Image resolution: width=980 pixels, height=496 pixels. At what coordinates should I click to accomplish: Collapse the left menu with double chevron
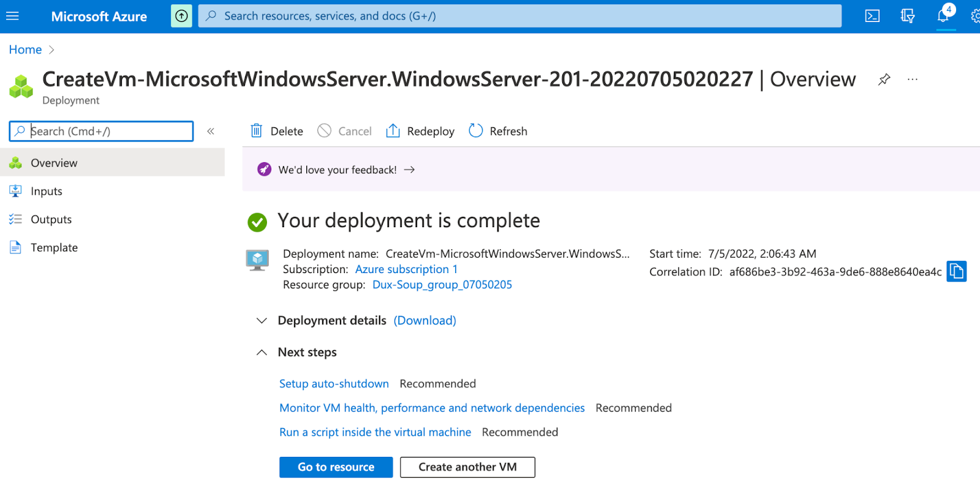211,131
